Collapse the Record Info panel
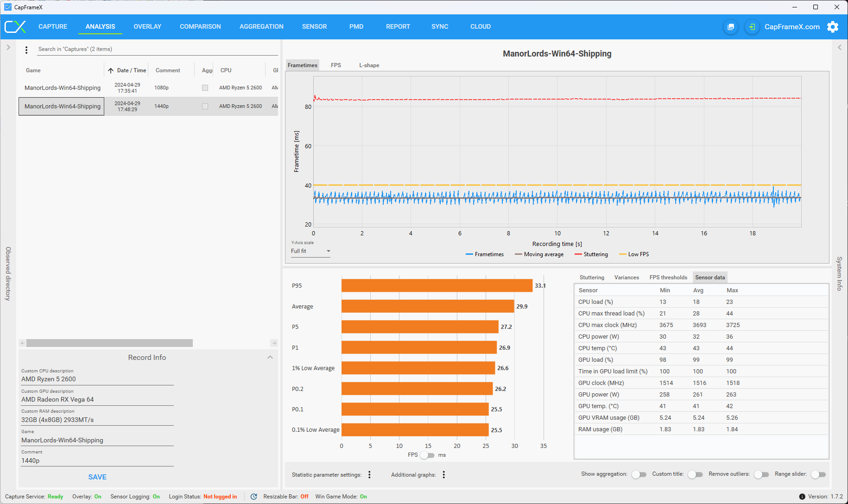Viewport: 848px width, 504px height. [x=270, y=357]
